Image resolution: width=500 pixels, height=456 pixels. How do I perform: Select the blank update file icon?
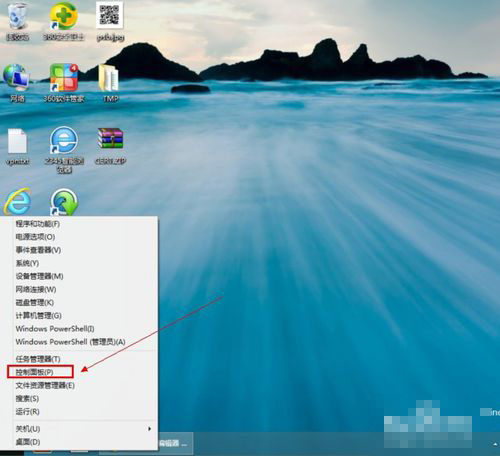17,147
